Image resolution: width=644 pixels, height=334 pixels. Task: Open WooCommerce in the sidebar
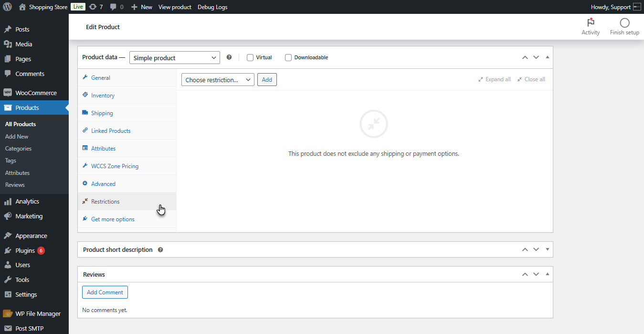(x=34, y=93)
